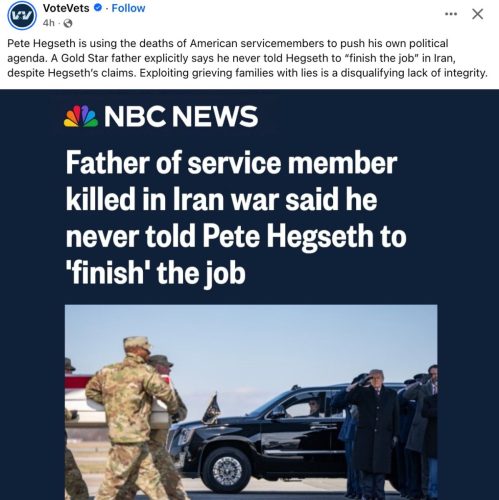Follow the VoteVets page

pos(128,8)
